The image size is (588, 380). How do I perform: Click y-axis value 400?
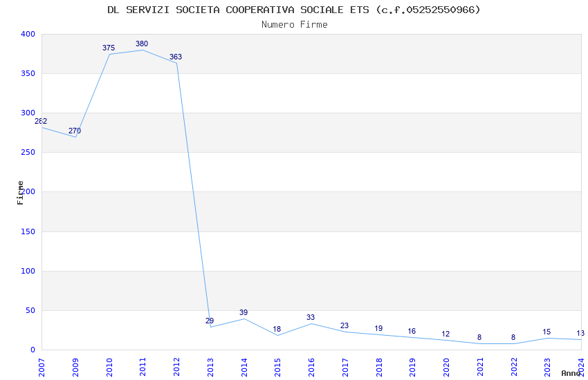28,34
